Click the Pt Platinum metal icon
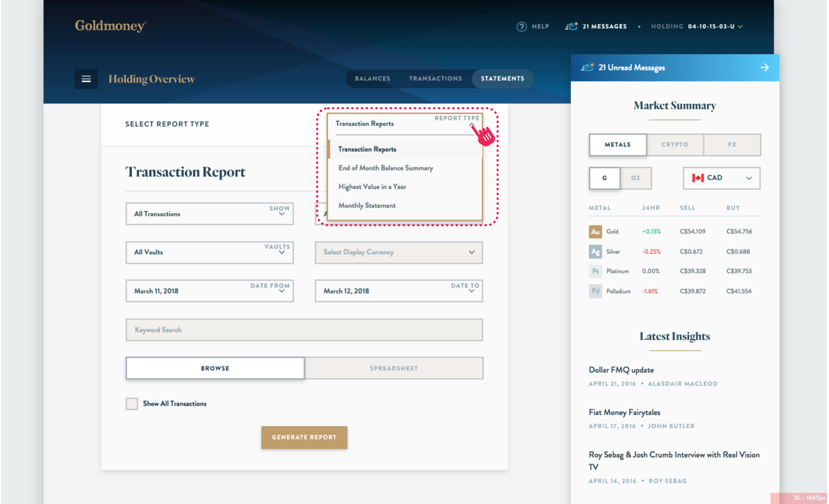The width and height of the screenshot is (829, 504). tap(595, 271)
